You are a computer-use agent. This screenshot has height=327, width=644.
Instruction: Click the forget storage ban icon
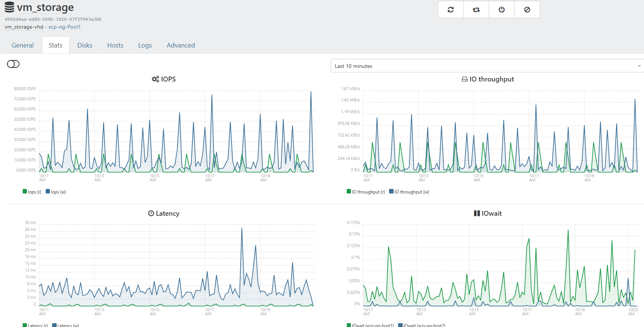pyautogui.click(x=527, y=9)
